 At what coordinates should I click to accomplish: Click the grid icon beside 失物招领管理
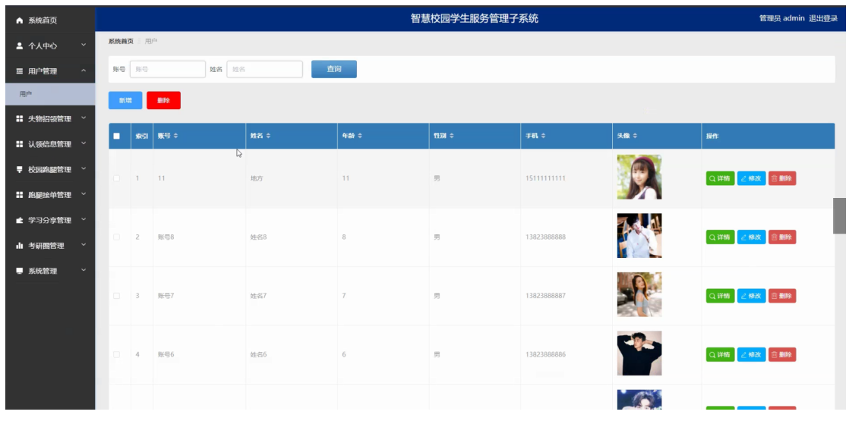[x=20, y=119]
